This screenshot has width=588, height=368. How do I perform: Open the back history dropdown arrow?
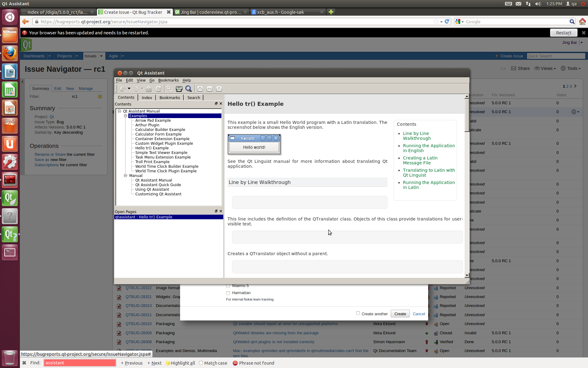[129, 89]
